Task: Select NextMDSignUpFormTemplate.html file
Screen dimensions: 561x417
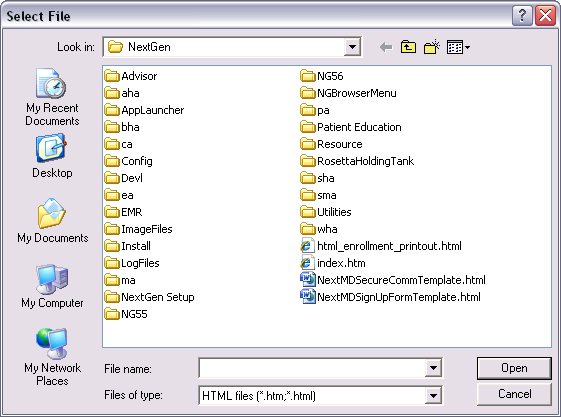Action: pyautogui.click(x=390, y=297)
